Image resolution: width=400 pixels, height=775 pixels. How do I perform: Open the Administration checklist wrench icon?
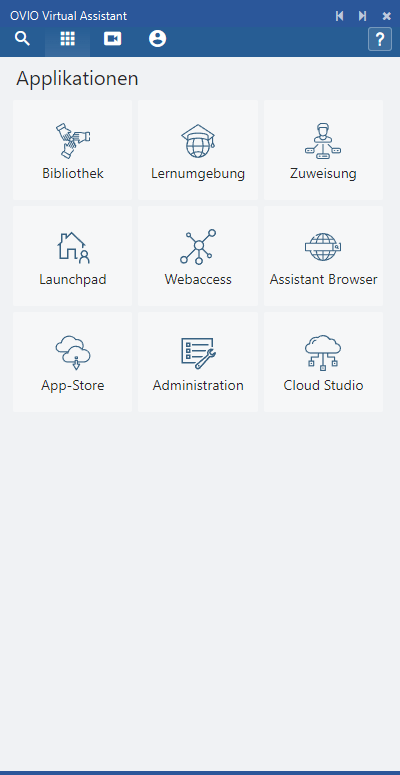click(x=198, y=353)
